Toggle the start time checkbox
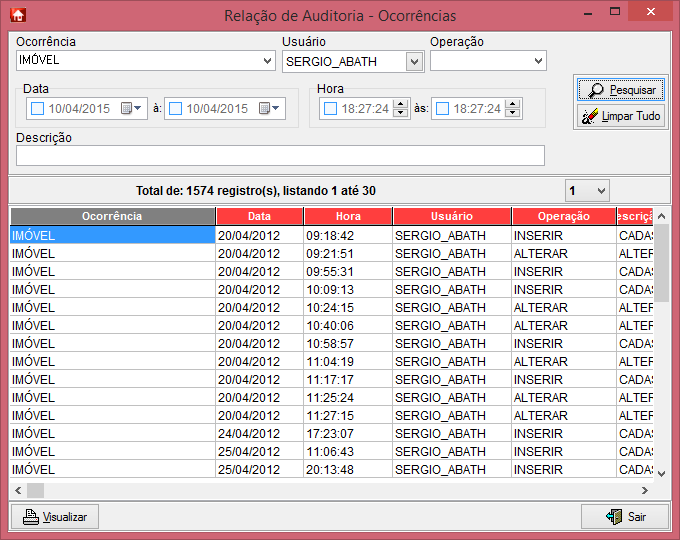The width and height of the screenshot is (680, 540). click(x=330, y=109)
